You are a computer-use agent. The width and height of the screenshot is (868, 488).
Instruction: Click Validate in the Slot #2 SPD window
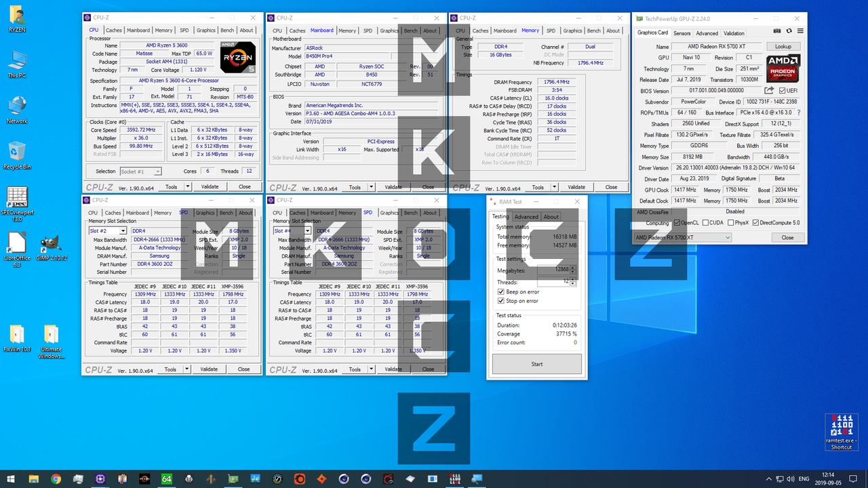209,369
